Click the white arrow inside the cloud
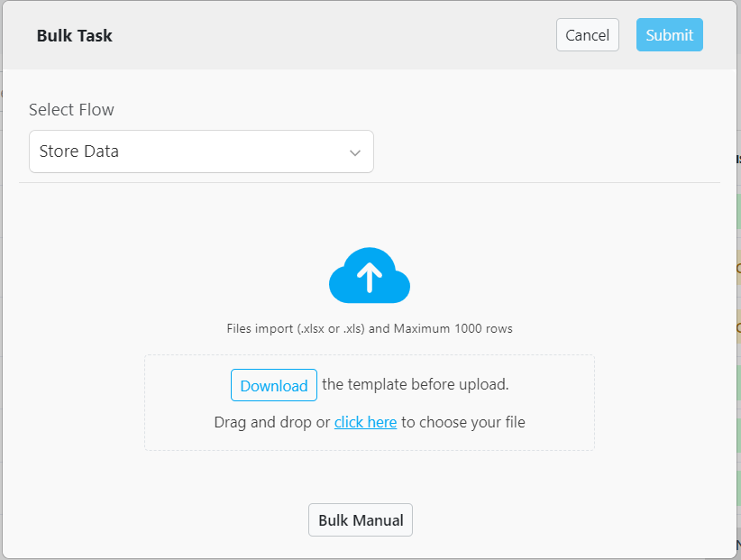 point(369,278)
